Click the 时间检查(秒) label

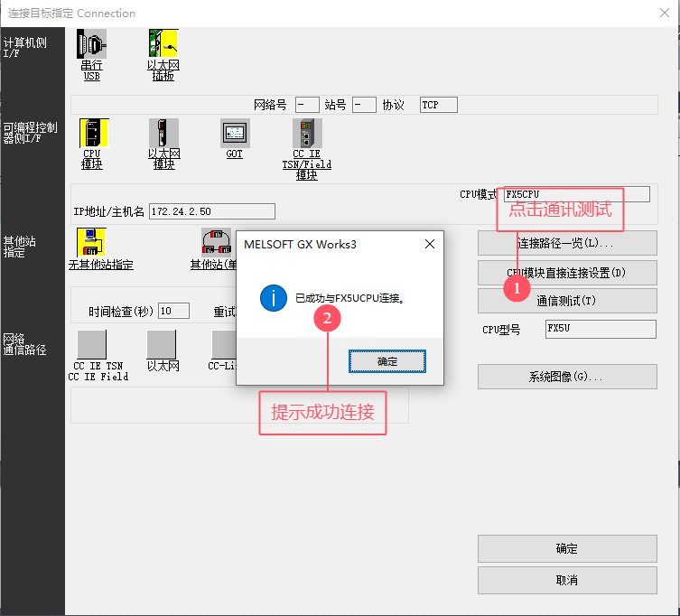[x=121, y=312]
